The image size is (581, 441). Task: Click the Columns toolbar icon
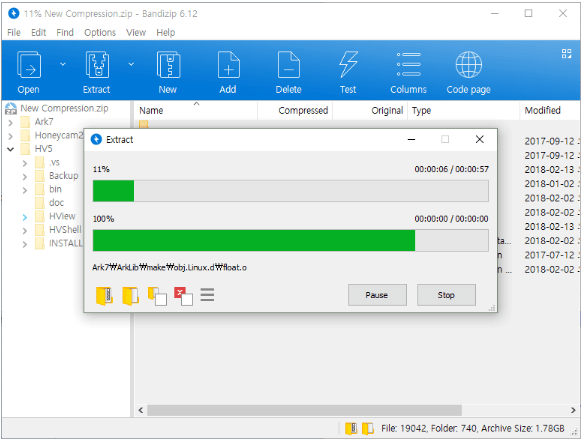[x=408, y=65]
